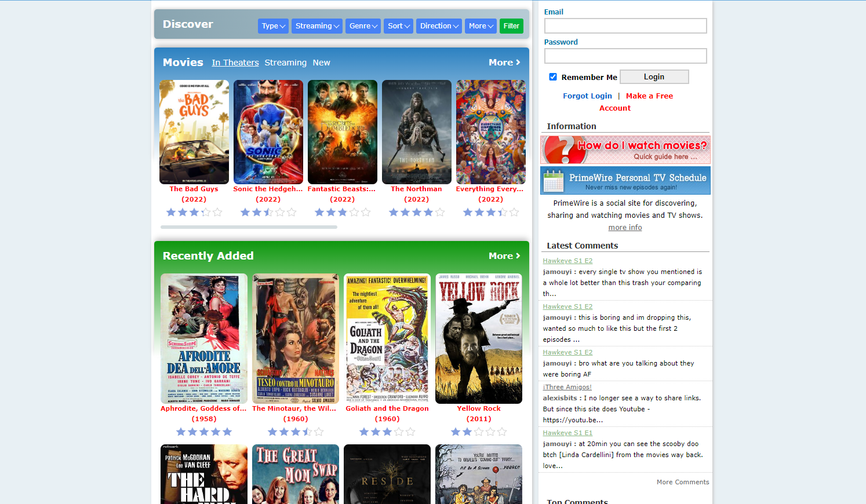Screen dimensions: 866x504
Task: Open Sonic the Hedgehog 2 poster
Action: (x=268, y=132)
